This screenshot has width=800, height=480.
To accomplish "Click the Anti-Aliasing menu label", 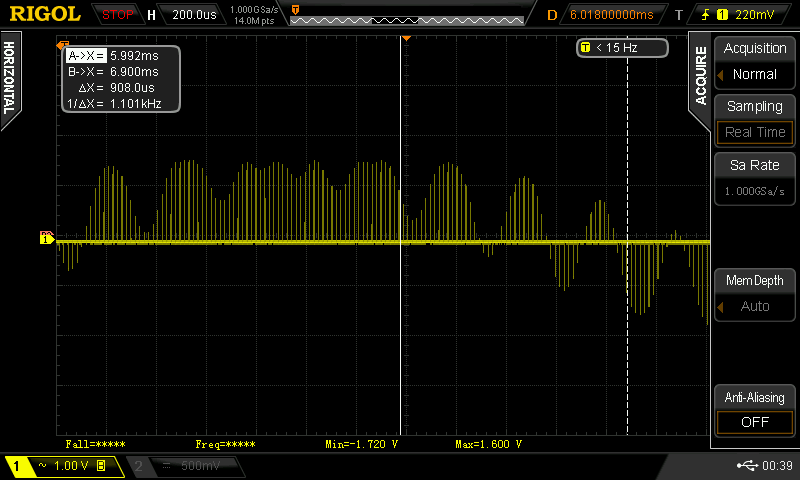I will [x=755, y=397].
